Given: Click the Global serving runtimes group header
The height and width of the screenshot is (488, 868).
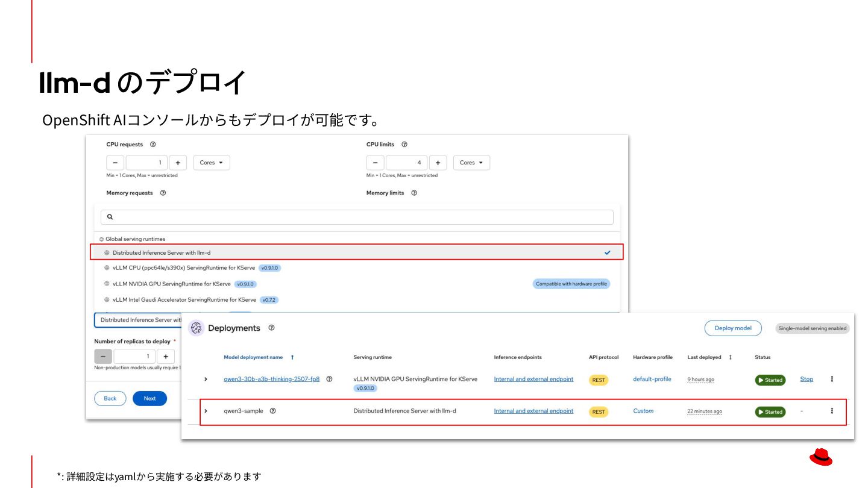Looking at the screenshot, I should (x=132, y=239).
